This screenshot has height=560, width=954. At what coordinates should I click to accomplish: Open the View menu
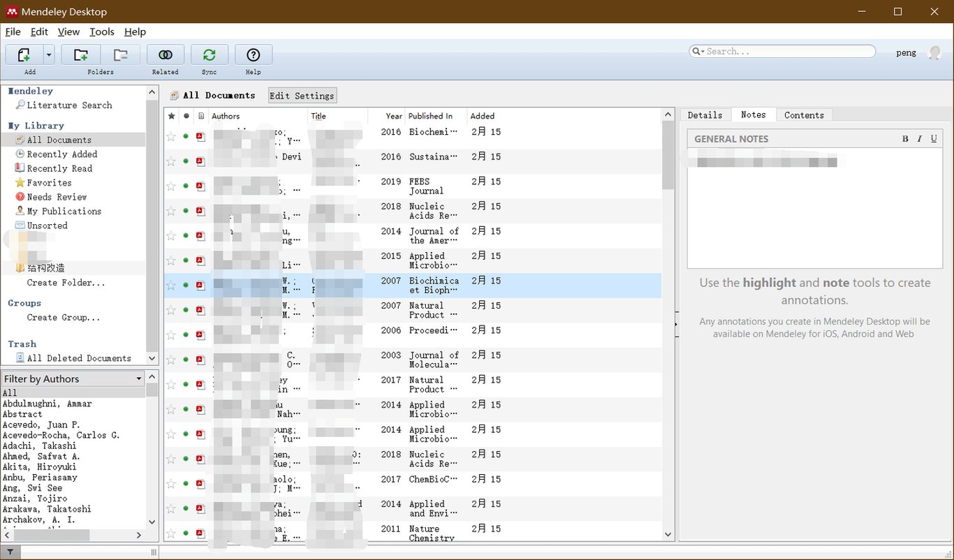68,31
